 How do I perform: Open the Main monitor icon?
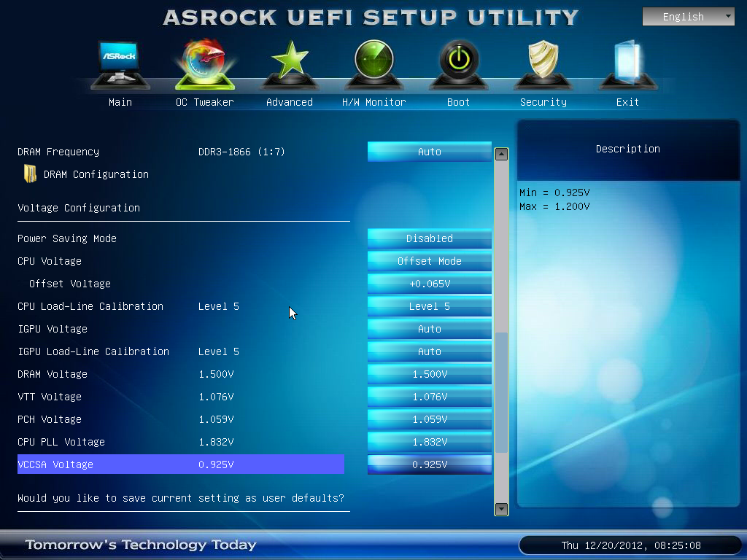[120, 64]
